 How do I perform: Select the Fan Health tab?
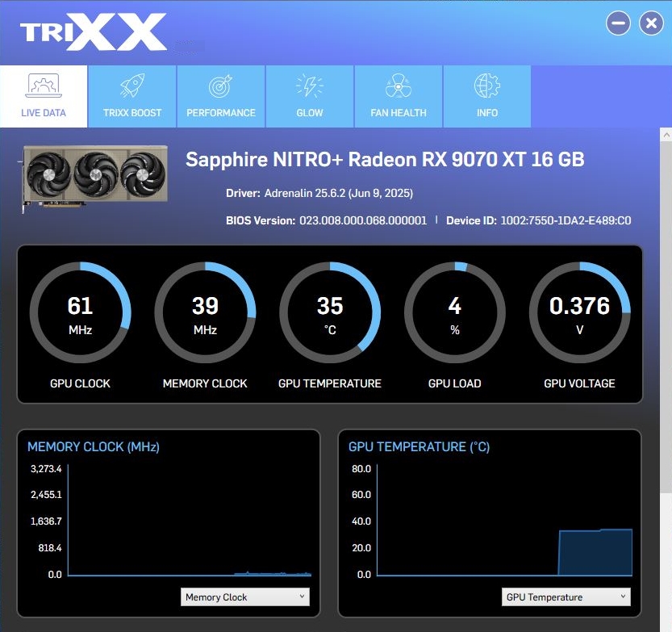pos(399,97)
